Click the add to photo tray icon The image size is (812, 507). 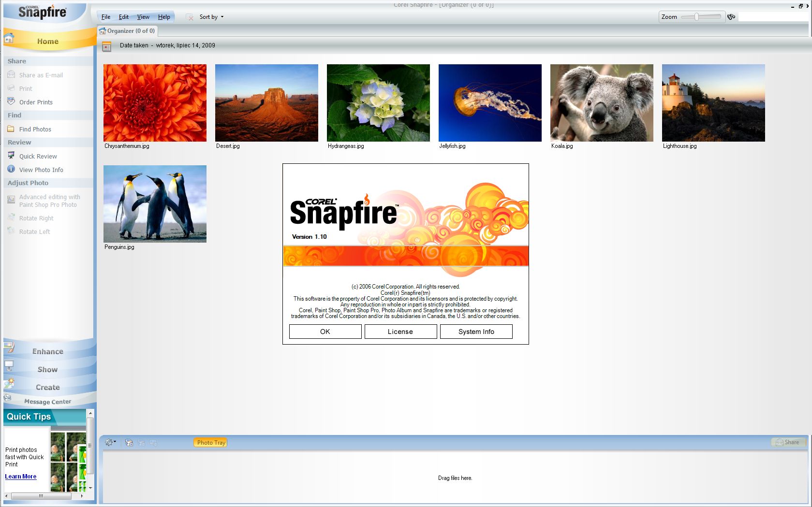coord(129,442)
